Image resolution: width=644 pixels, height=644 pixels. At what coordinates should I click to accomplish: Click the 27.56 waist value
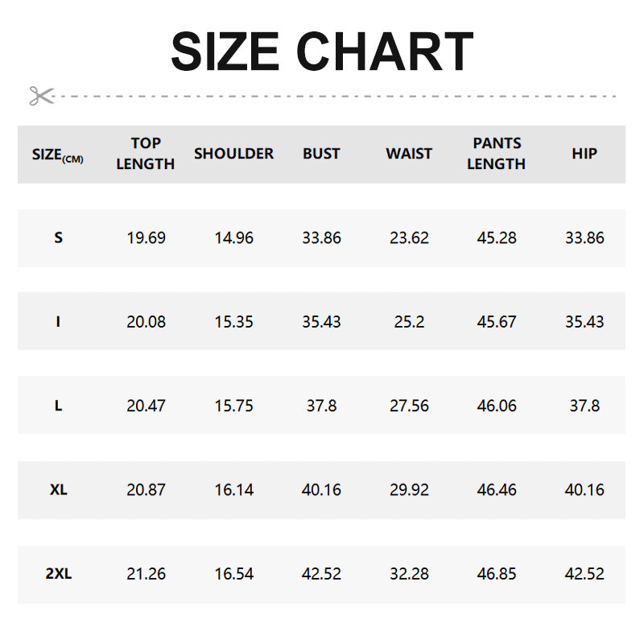[x=409, y=406]
